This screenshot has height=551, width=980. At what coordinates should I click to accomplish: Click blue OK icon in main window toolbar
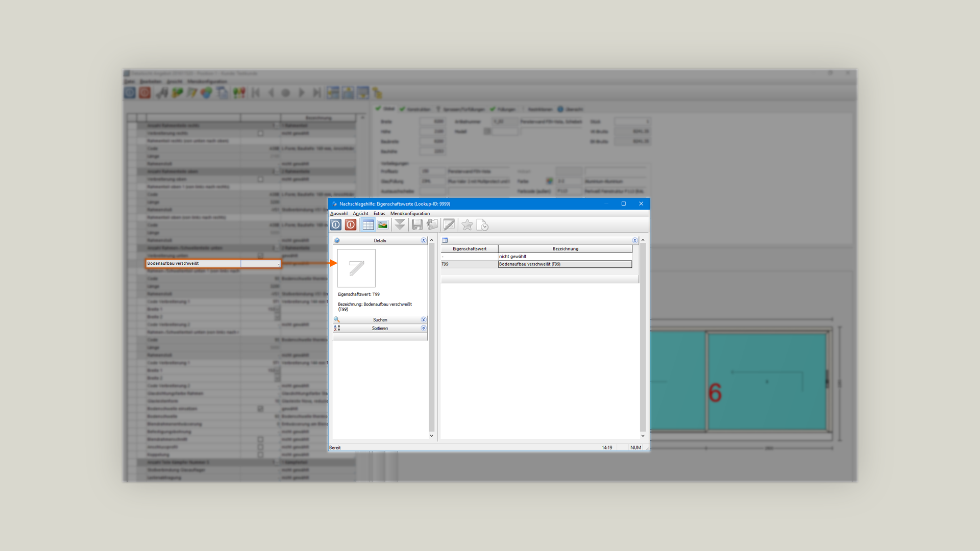(x=130, y=93)
